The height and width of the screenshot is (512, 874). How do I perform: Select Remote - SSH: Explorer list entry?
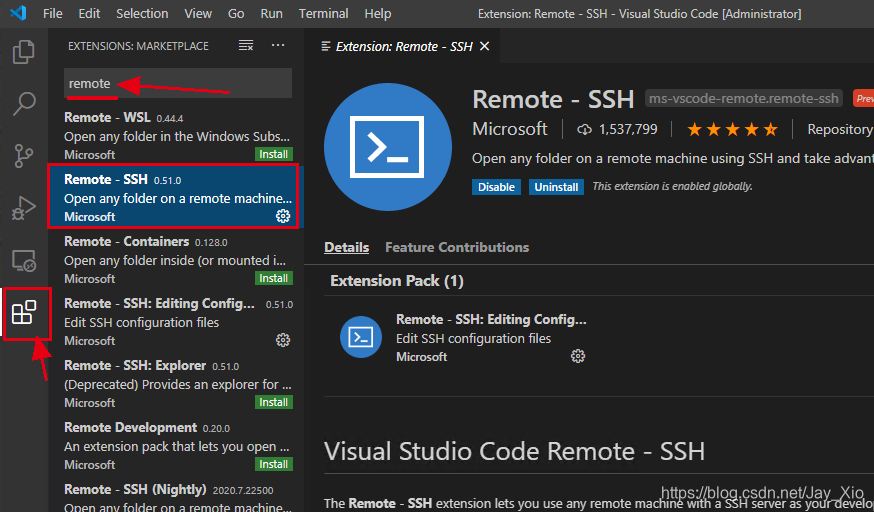pos(177,383)
